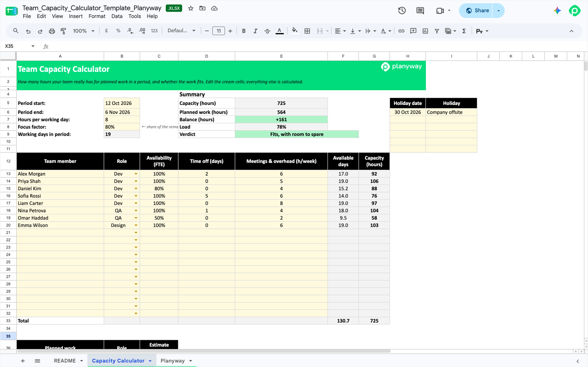Viewport: 588px width, 367px height.
Task: Format as currency with pound icon
Action: click(107, 31)
